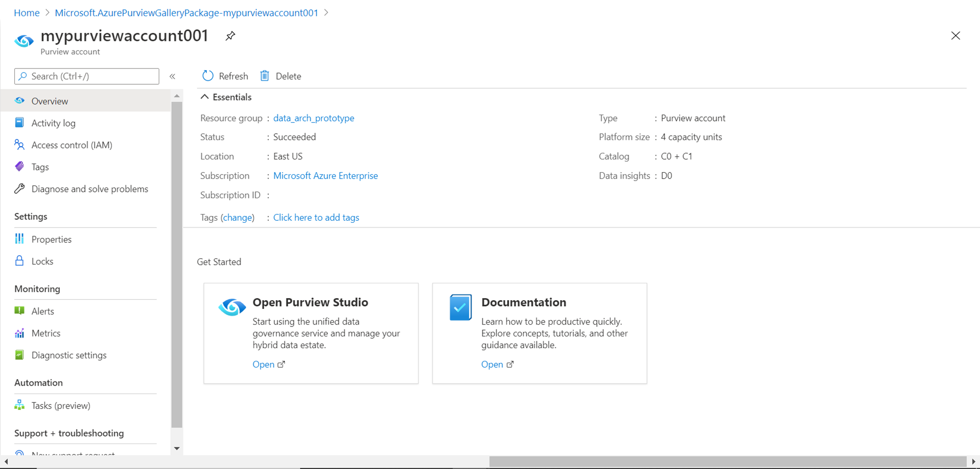
Task: Click the Refresh icon in toolbar
Action: [208, 76]
